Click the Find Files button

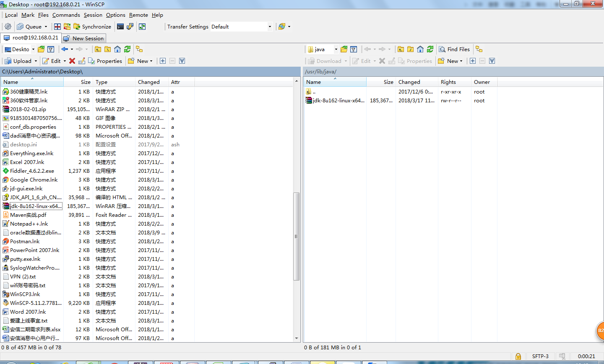pos(454,49)
